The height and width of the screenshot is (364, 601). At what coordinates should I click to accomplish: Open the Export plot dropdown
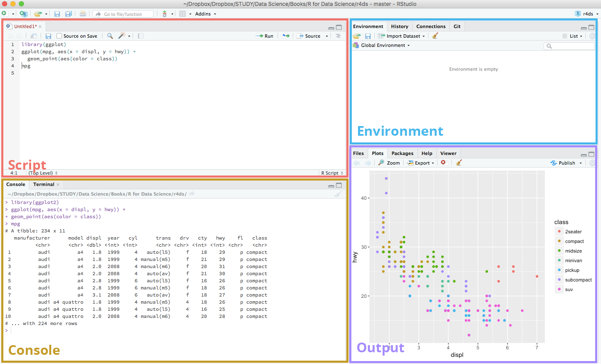pos(421,163)
